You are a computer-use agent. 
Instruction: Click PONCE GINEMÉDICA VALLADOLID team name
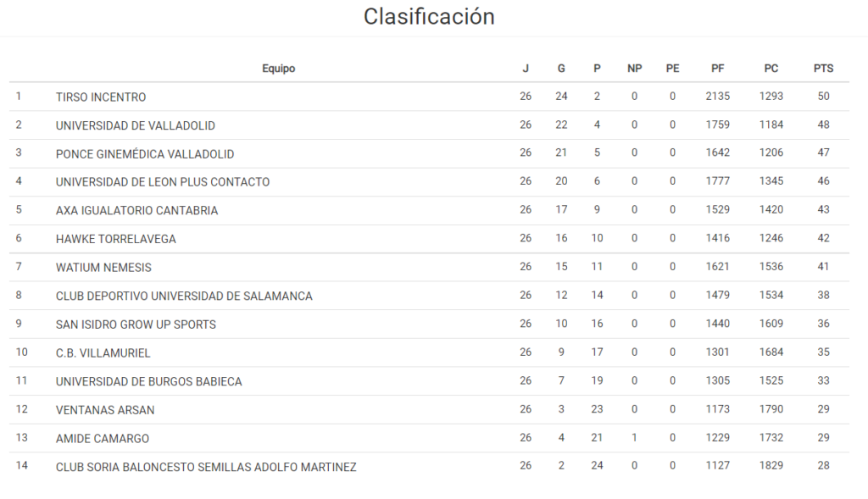[x=145, y=154]
